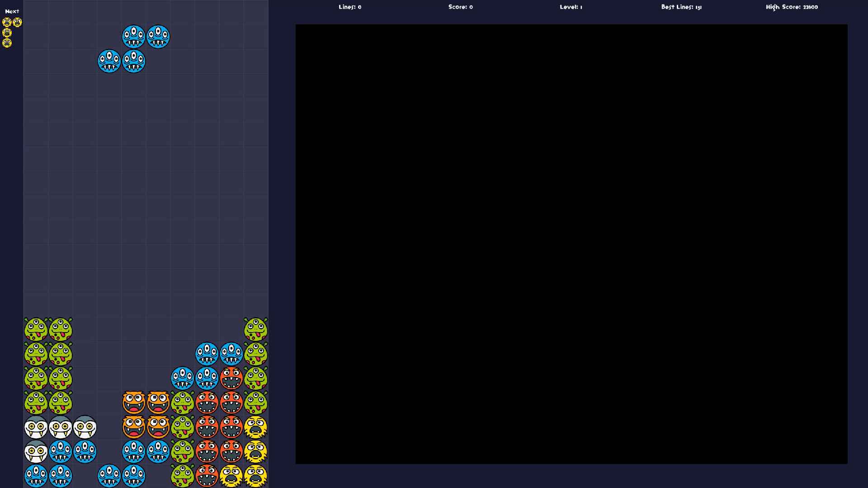The width and height of the screenshot is (868, 488).
Task: Click blue monster in bottom-left corner
Action: coord(36,475)
